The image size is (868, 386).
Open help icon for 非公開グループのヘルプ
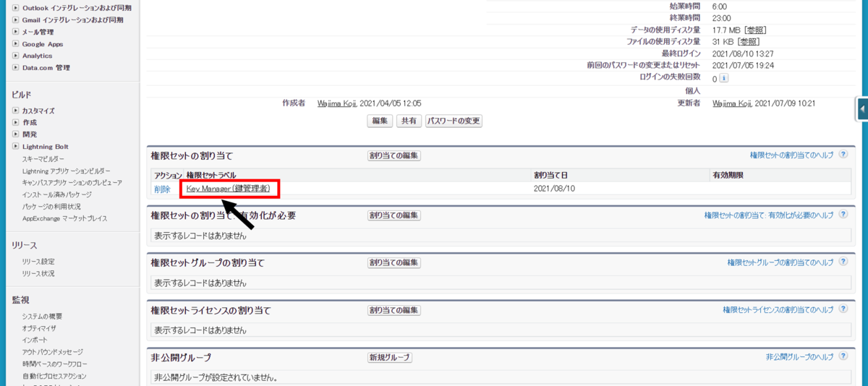[x=843, y=357]
